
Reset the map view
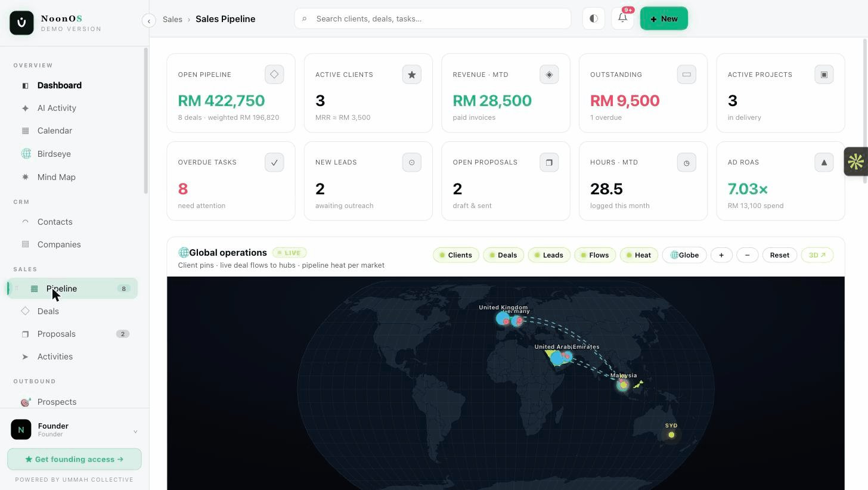tap(779, 255)
